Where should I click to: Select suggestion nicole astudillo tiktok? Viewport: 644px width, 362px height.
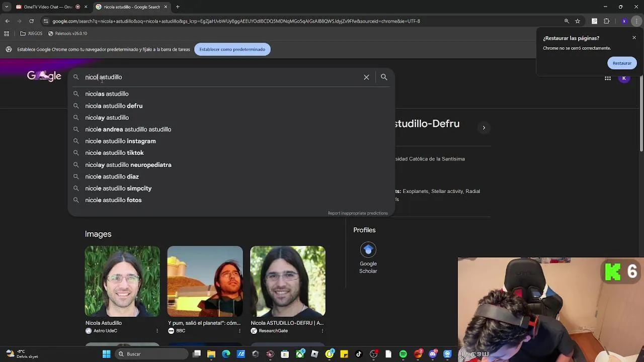pyautogui.click(x=230, y=153)
